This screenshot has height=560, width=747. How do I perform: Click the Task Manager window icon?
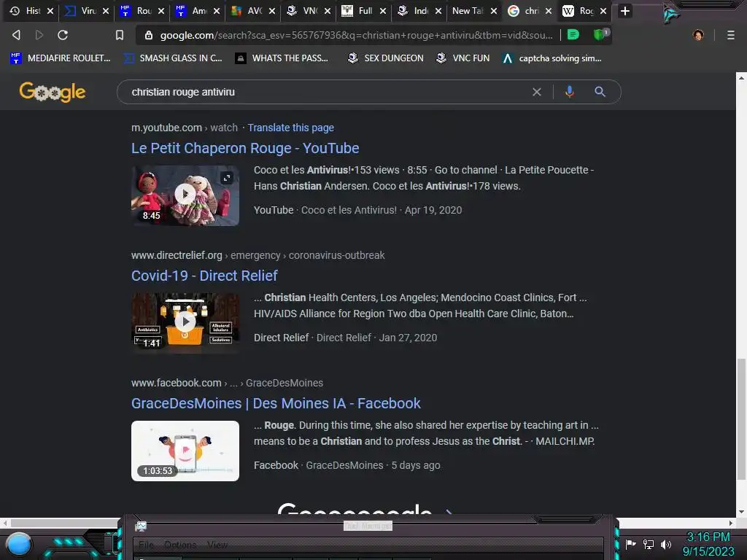[141, 526]
